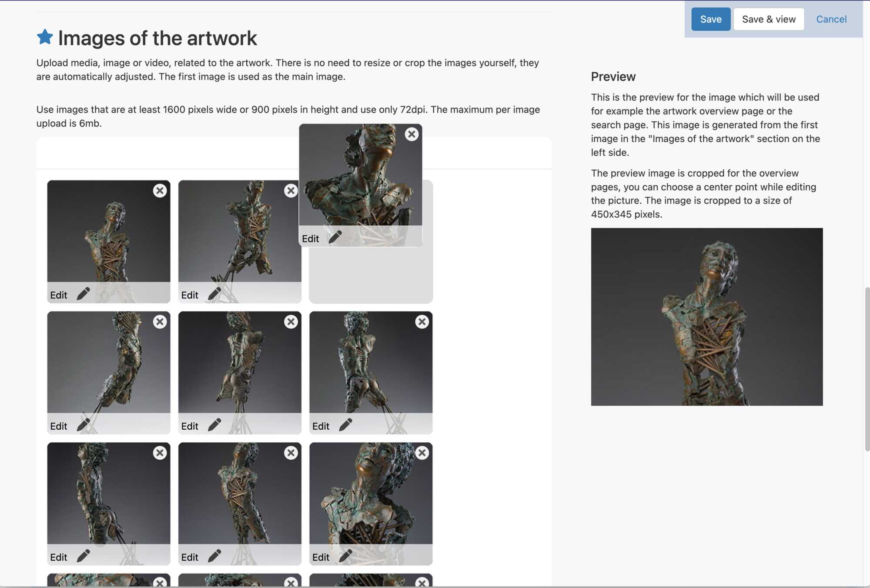Image resolution: width=870 pixels, height=588 pixels.
Task: Click Edit label on second top-row image
Action: (x=190, y=295)
